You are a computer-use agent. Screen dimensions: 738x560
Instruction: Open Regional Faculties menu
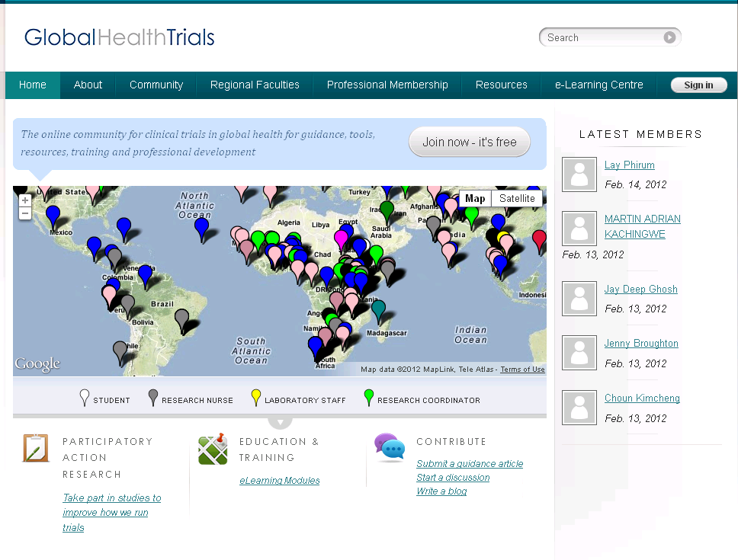coord(255,85)
